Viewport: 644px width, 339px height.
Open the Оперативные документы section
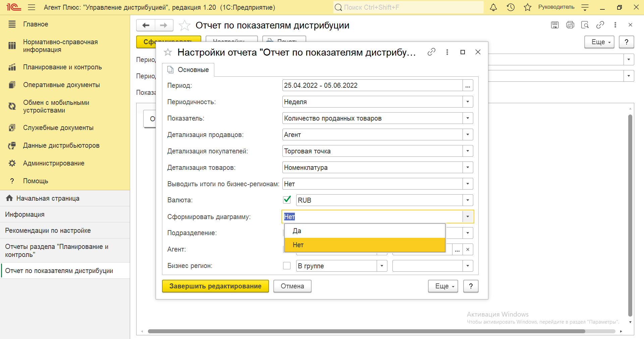click(x=61, y=85)
